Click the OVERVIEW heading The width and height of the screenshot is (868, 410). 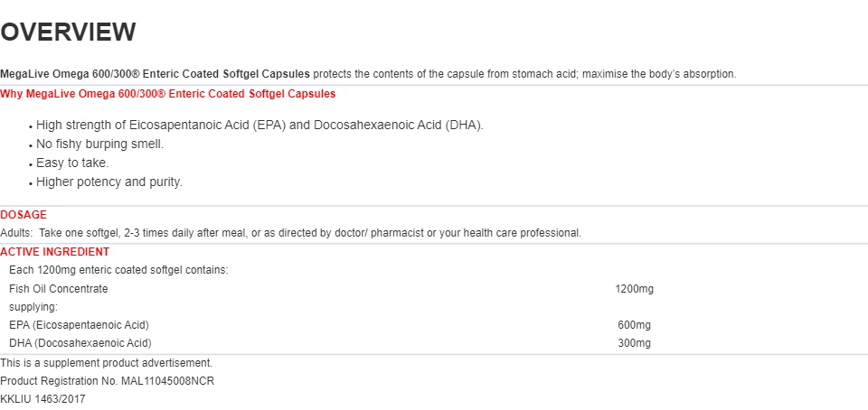pyautogui.click(x=68, y=32)
